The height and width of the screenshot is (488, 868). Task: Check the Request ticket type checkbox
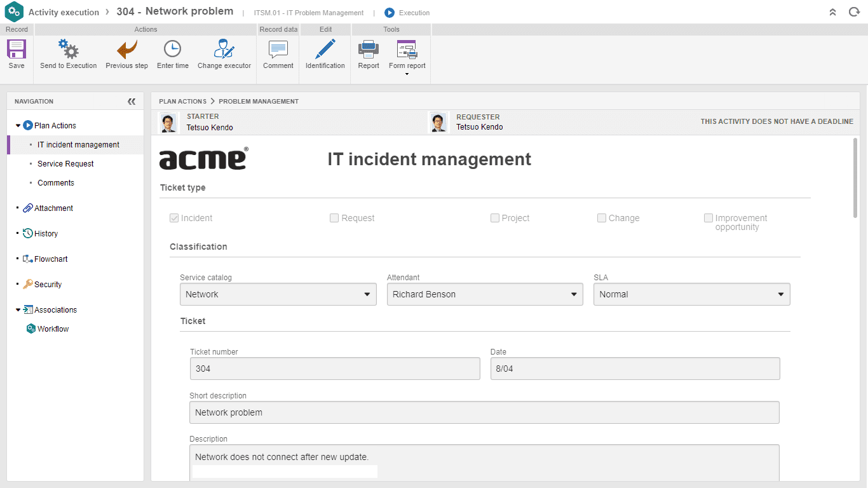tap(334, 218)
